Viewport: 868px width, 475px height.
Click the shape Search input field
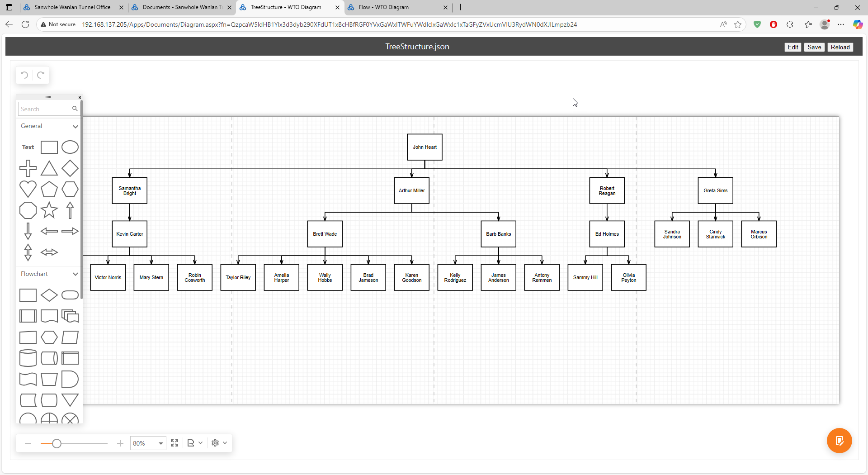[x=45, y=109]
